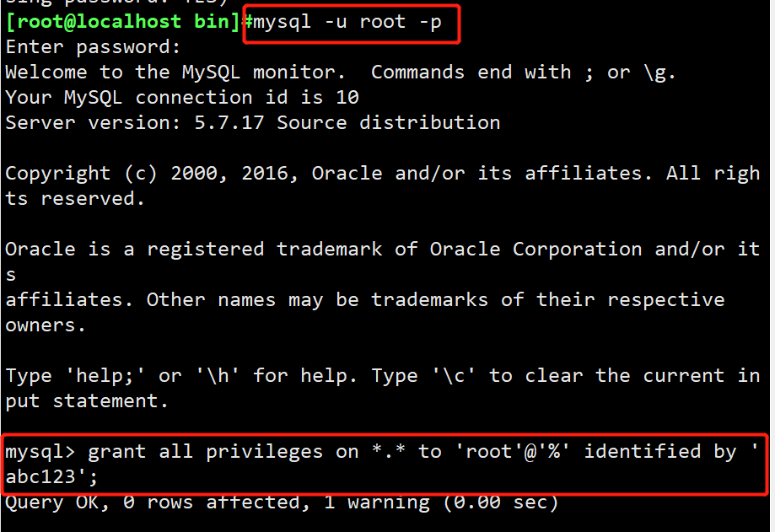
Task: Click the 'identified by' clause text
Action: tap(661, 452)
